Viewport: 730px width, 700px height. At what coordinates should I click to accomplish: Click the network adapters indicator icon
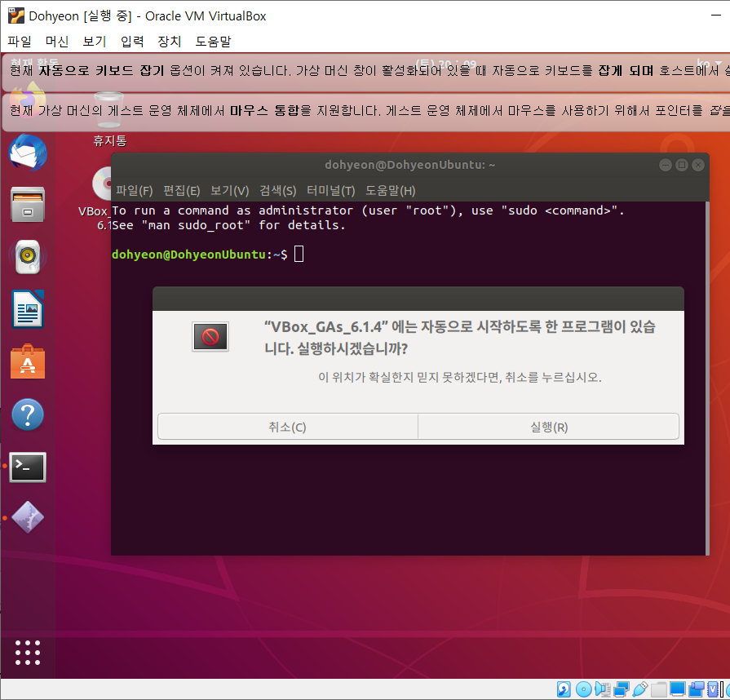621,689
